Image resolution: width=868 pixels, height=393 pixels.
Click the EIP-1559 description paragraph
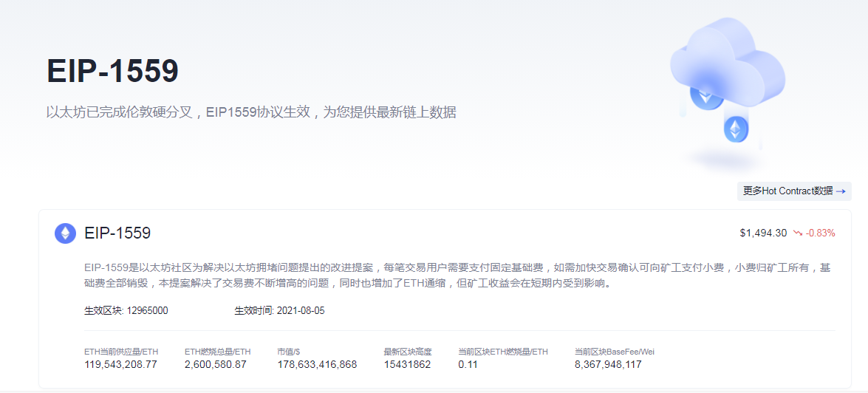pyautogui.click(x=458, y=276)
